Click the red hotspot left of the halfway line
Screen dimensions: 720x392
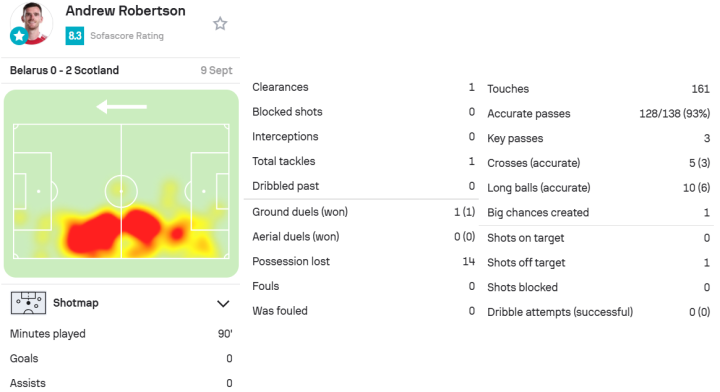91,234
